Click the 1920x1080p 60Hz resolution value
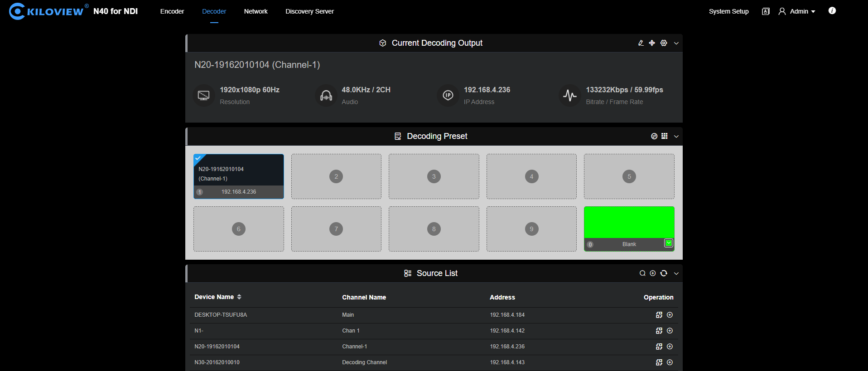Screen dimensions: 868x371 [250, 90]
